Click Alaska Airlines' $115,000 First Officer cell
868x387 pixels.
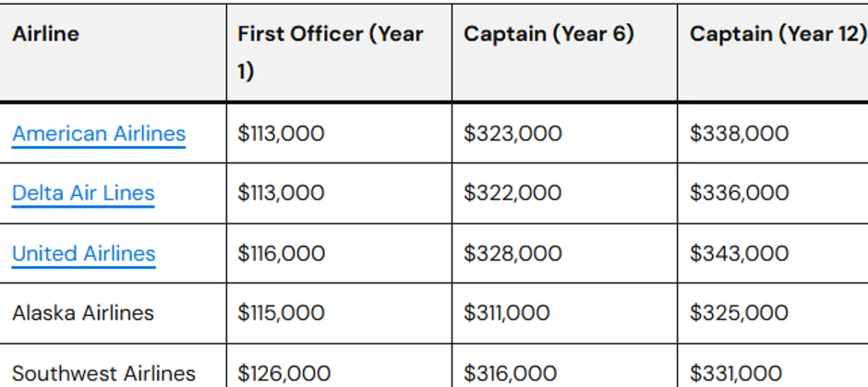(281, 313)
